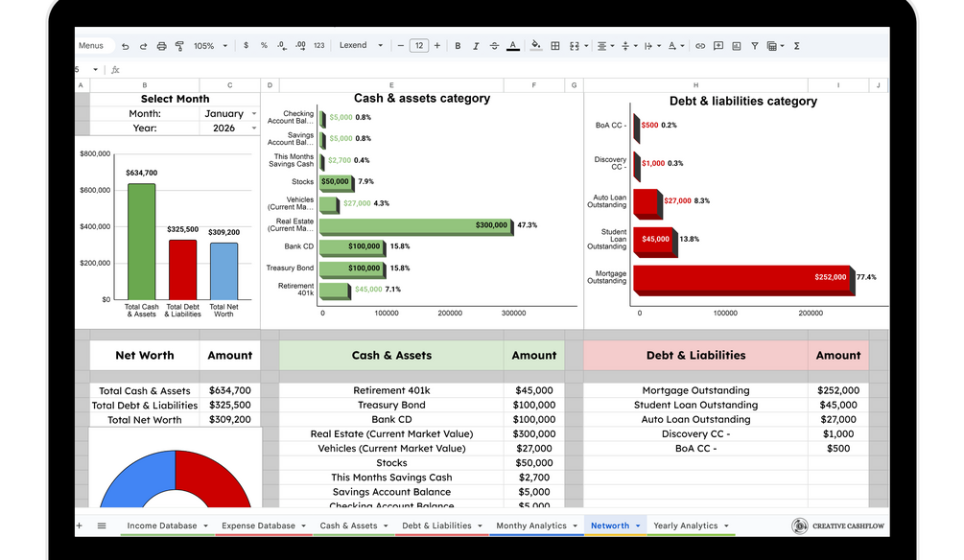Switch to the Debt & Liabilities tab
Image resolution: width=964 pixels, height=560 pixels.
coord(436,525)
